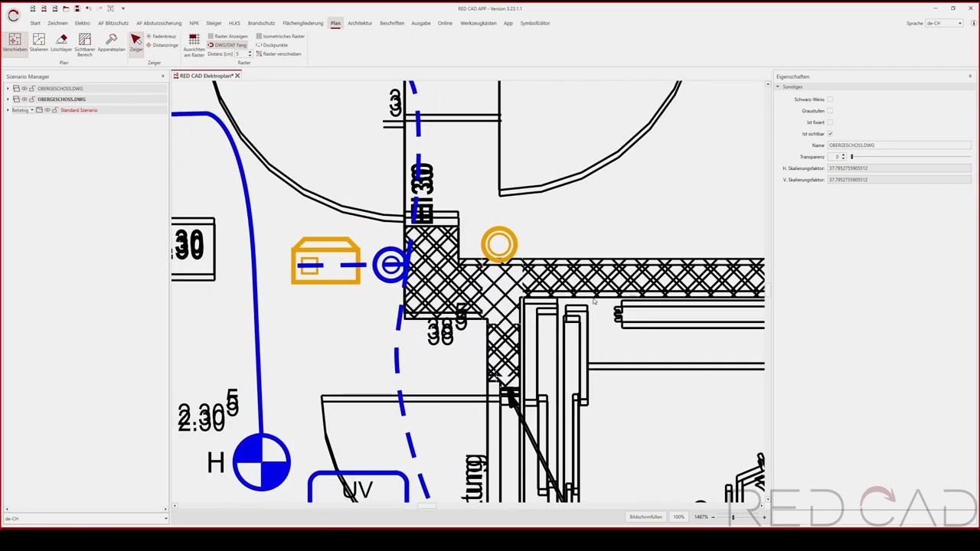The height and width of the screenshot is (551, 980).
Task: Open the Sichtbarer Bereich tool
Action: click(84, 44)
